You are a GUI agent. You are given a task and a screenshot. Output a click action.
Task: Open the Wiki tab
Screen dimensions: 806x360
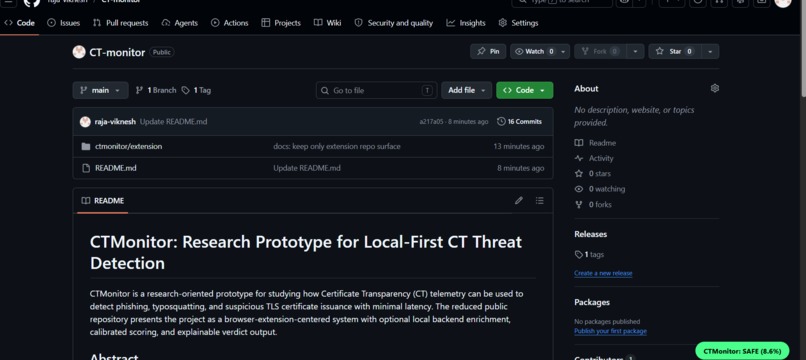click(327, 23)
